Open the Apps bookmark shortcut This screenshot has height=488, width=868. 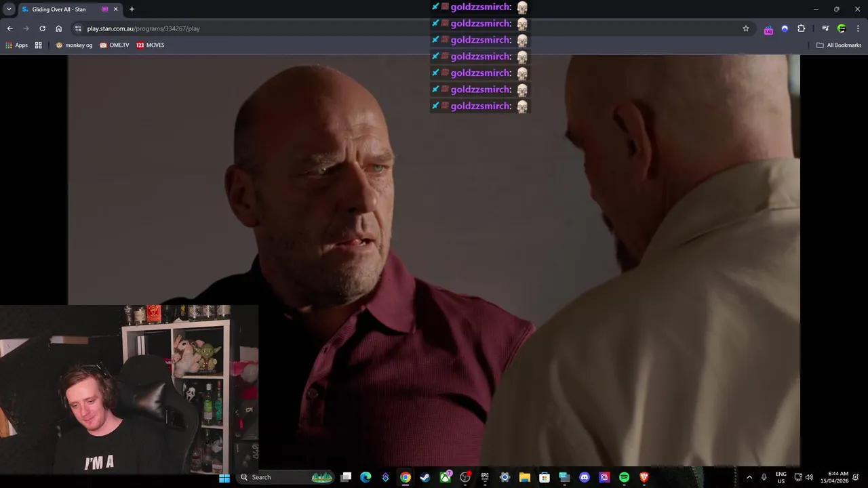click(x=17, y=45)
